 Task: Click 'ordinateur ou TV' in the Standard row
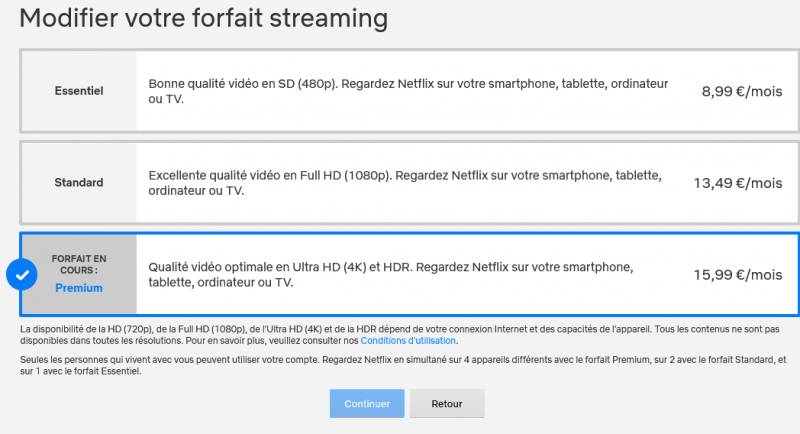[x=196, y=191]
